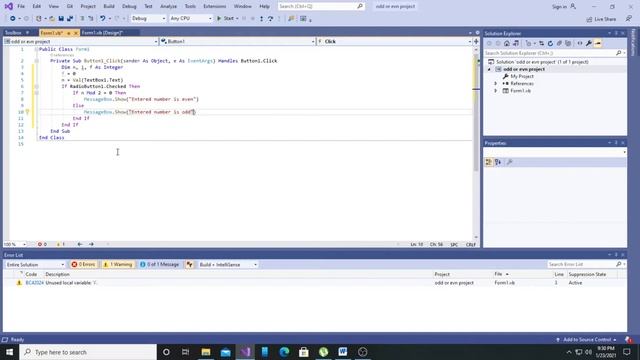Click the Refresh icon in Solution Explorer
Image resolution: width=640 pixels, height=360 pixels.
pyautogui.click(x=550, y=43)
